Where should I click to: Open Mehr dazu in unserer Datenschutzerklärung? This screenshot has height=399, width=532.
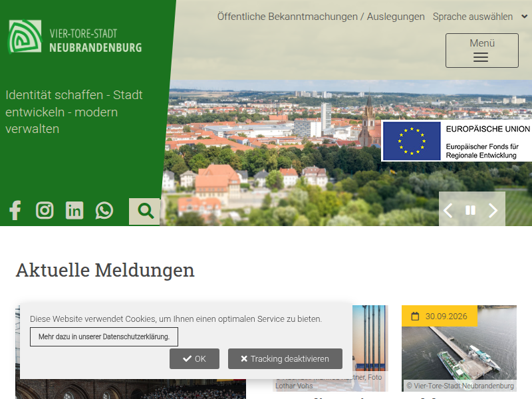104,336
